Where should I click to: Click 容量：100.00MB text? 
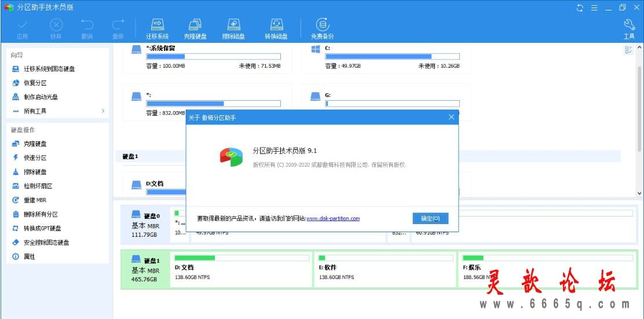(x=164, y=66)
